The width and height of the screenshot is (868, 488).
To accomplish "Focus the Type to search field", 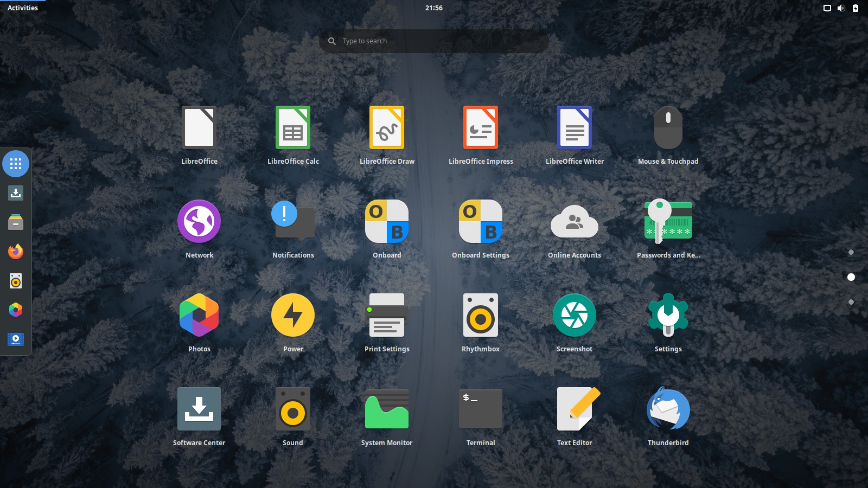I will (434, 41).
